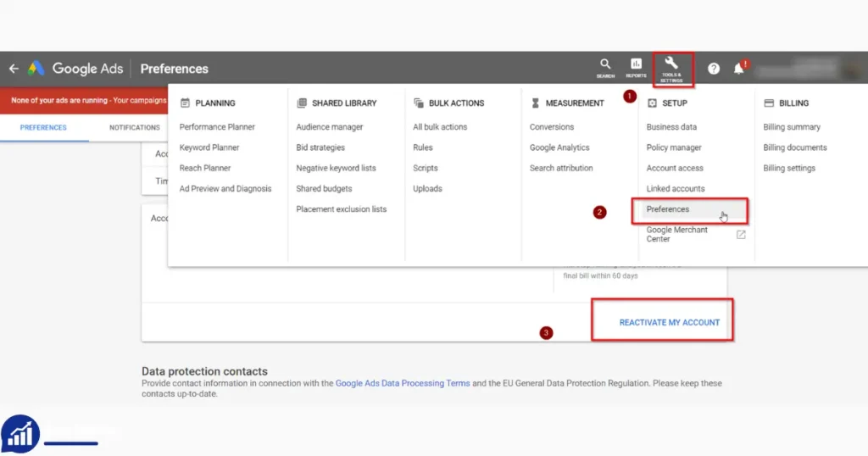Image resolution: width=868 pixels, height=456 pixels.
Task: Open Ad Preview and Diagnosis
Action: point(225,188)
